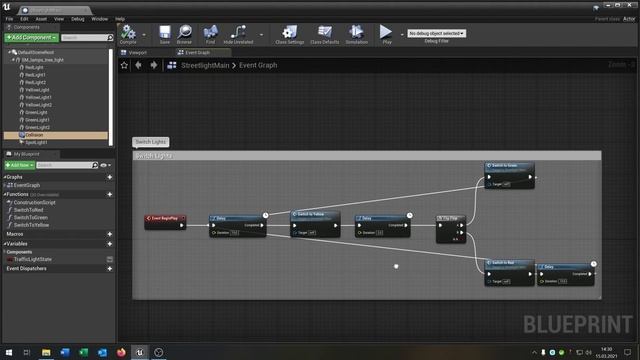
Task: Start Simulation from toolbar
Action: (x=356, y=33)
